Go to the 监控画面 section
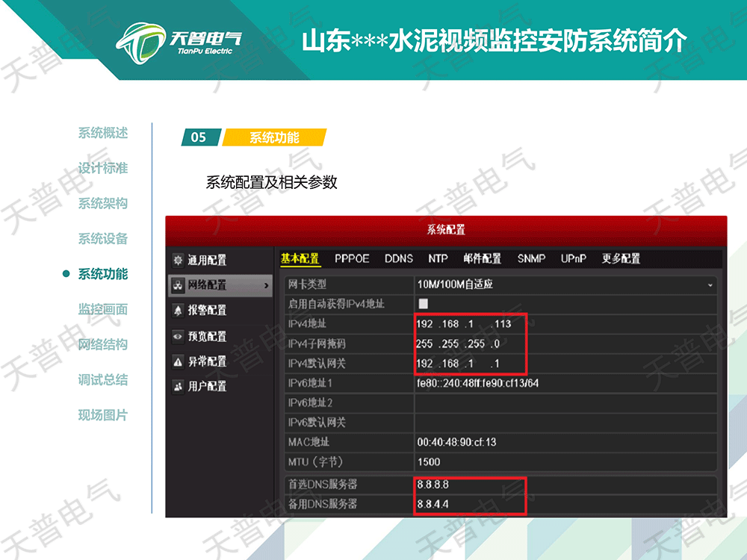Image resolution: width=747 pixels, height=560 pixels. click(103, 310)
